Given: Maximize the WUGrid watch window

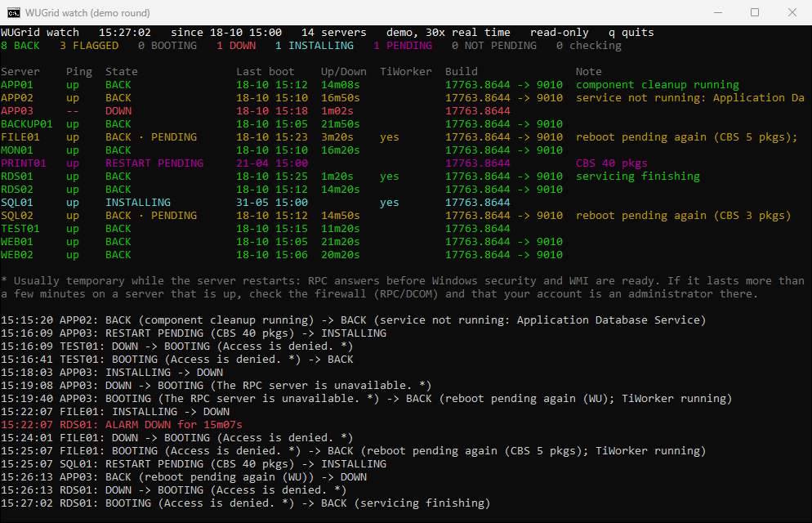Looking at the screenshot, I should point(755,12).
